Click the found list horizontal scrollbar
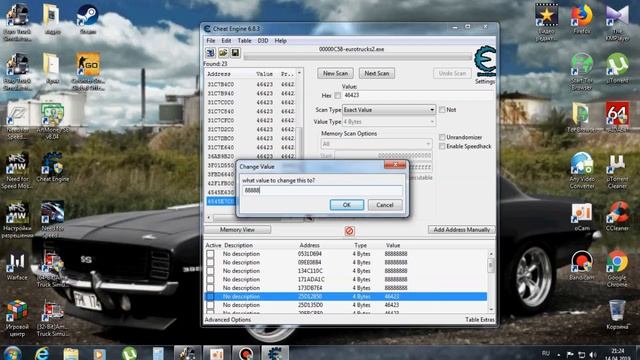Viewport: 640px width, 360px height. pyautogui.click(x=254, y=218)
